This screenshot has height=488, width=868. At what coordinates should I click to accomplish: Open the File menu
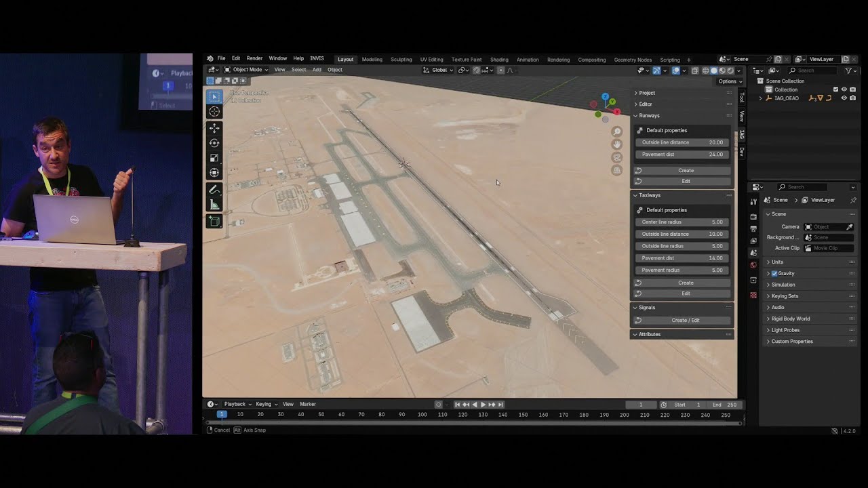(222, 59)
